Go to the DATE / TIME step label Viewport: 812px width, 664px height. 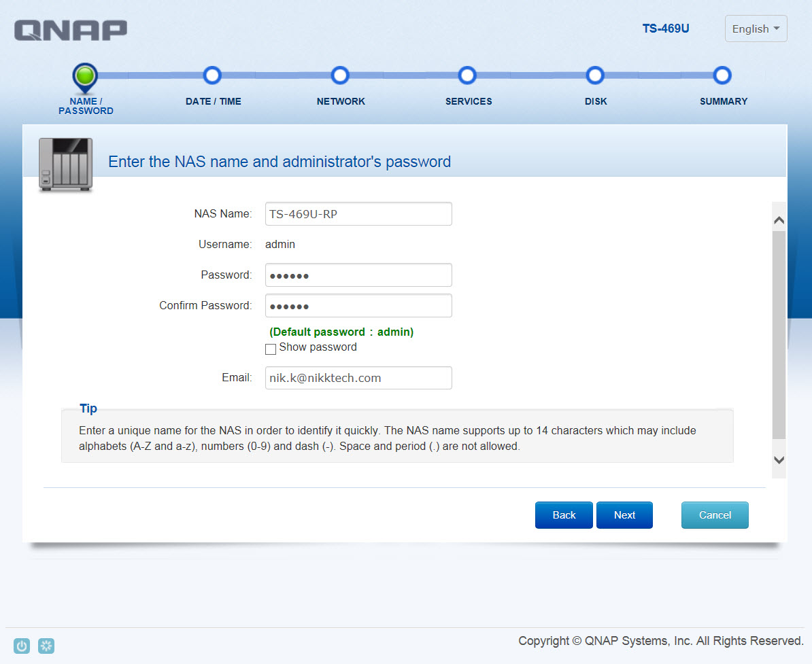pyautogui.click(x=214, y=101)
